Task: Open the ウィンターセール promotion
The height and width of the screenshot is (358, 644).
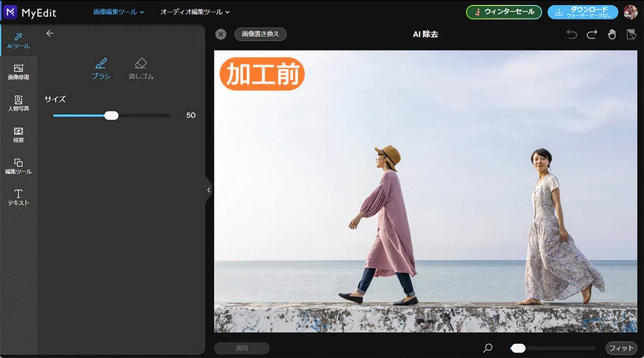Action: 503,11
